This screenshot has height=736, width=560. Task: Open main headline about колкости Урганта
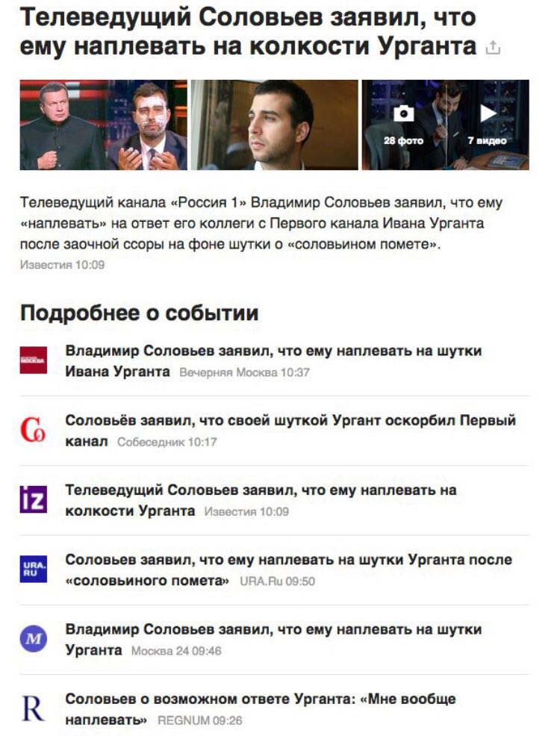coord(249,31)
